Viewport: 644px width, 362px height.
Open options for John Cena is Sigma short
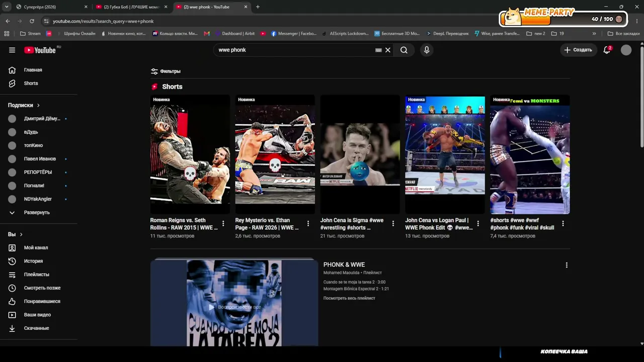[x=393, y=224]
